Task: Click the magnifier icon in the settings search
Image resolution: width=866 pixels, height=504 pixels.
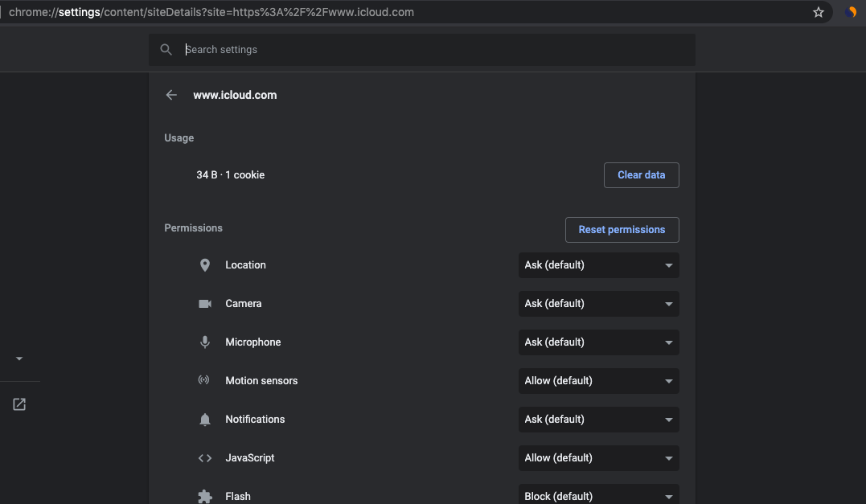Action: [x=166, y=50]
